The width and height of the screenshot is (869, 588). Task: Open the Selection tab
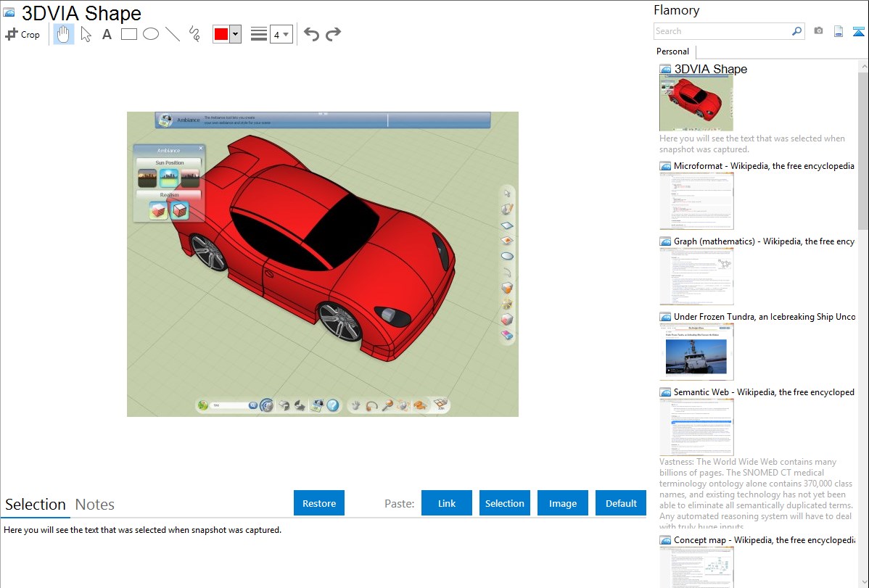[36, 505]
